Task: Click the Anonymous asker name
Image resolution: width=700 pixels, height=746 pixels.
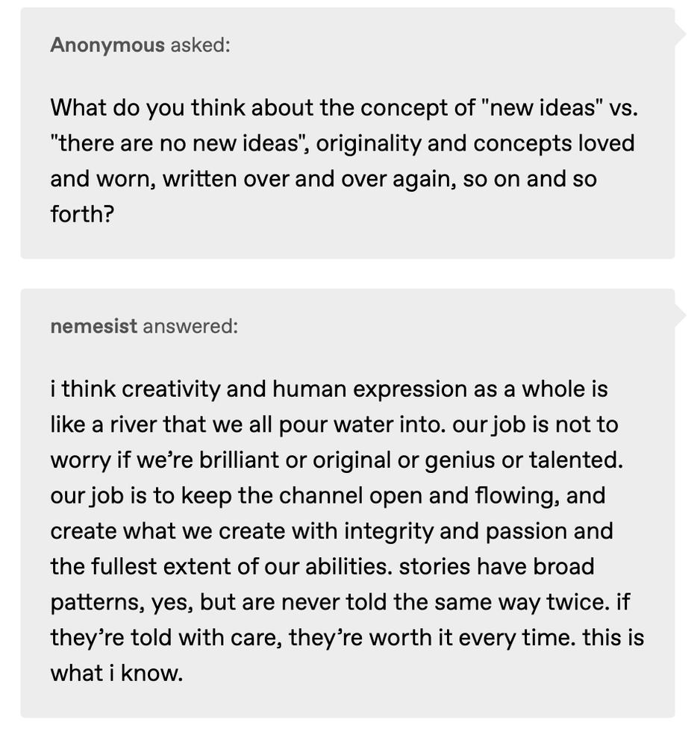Action: point(107,46)
